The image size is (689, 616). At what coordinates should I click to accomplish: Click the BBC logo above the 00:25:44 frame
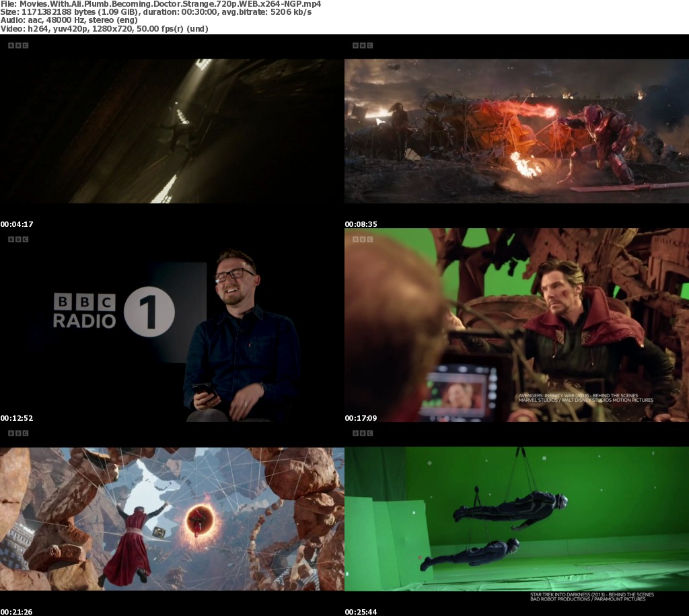tap(363, 433)
